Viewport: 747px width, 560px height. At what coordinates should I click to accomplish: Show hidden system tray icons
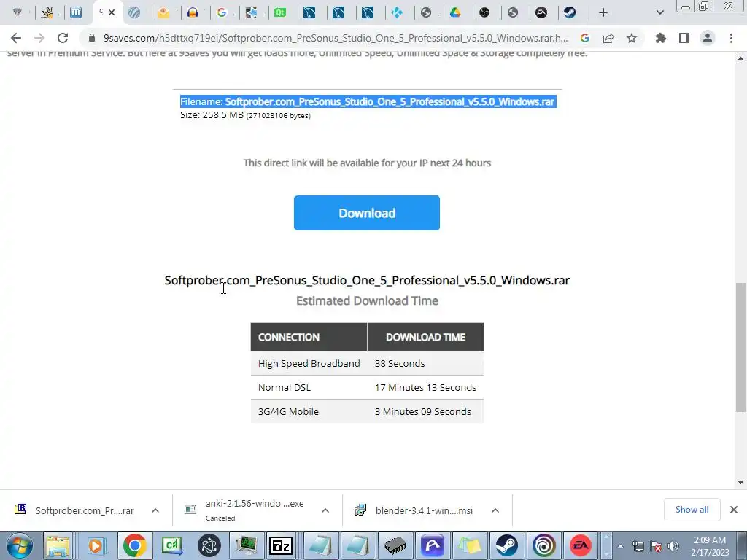[x=621, y=546]
